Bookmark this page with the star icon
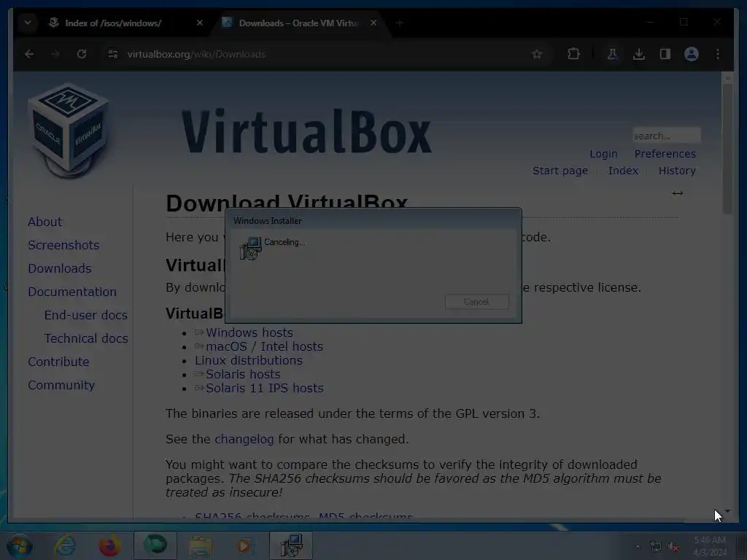Viewport: 747px width, 560px height. coord(537,54)
